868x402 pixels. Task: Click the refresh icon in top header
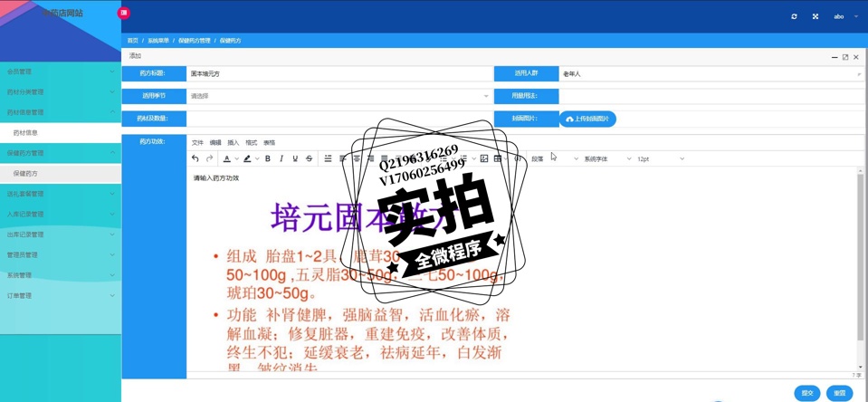click(x=794, y=16)
